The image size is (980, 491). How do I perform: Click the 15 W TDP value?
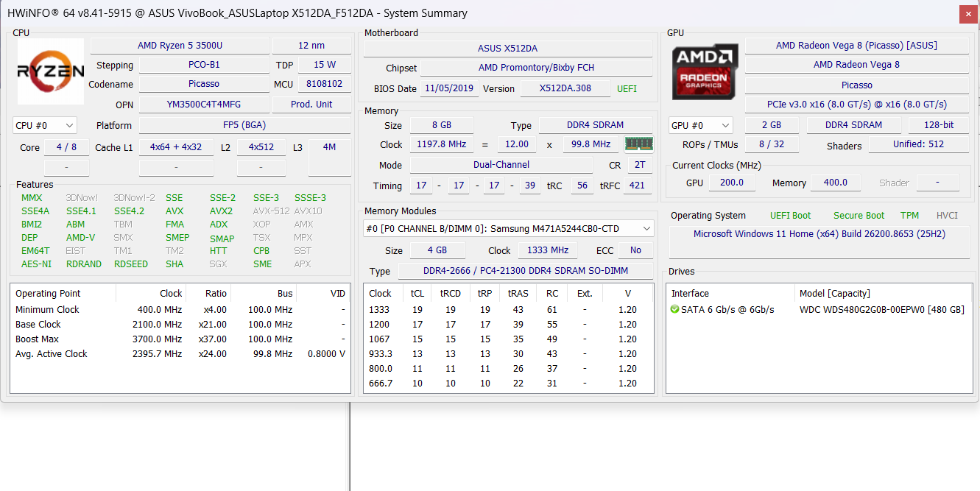coord(325,65)
